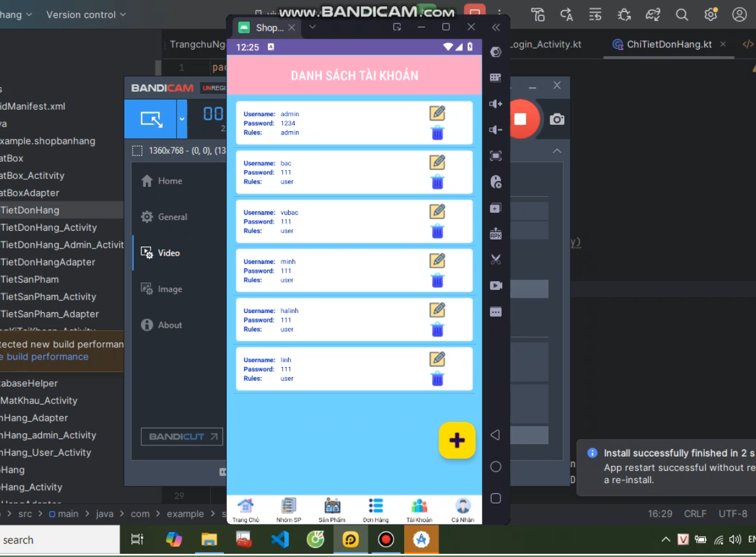Open Trang Chủ bottom navigation tab
This screenshot has height=557, width=756.
[246, 510]
